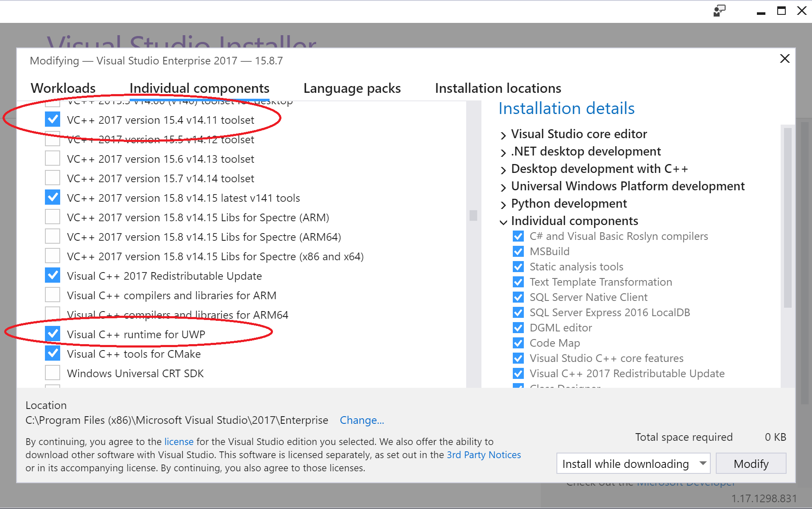Uncheck Text Template Transformation in details
812x509 pixels.
(x=518, y=282)
